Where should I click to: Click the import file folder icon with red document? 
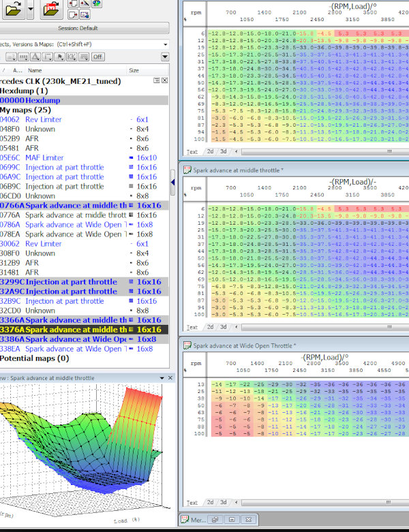[51, 8]
